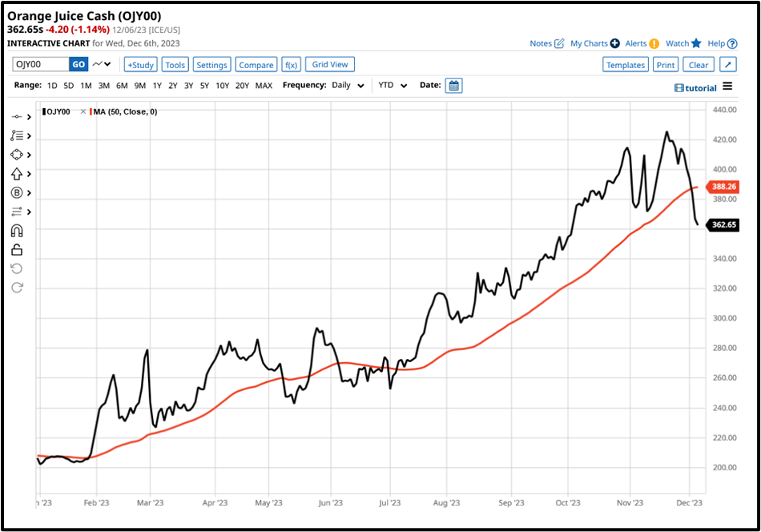This screenshot has width=761, height=532.
Task: Open the hamburger menu near tutorial
Action: point(727,87)
